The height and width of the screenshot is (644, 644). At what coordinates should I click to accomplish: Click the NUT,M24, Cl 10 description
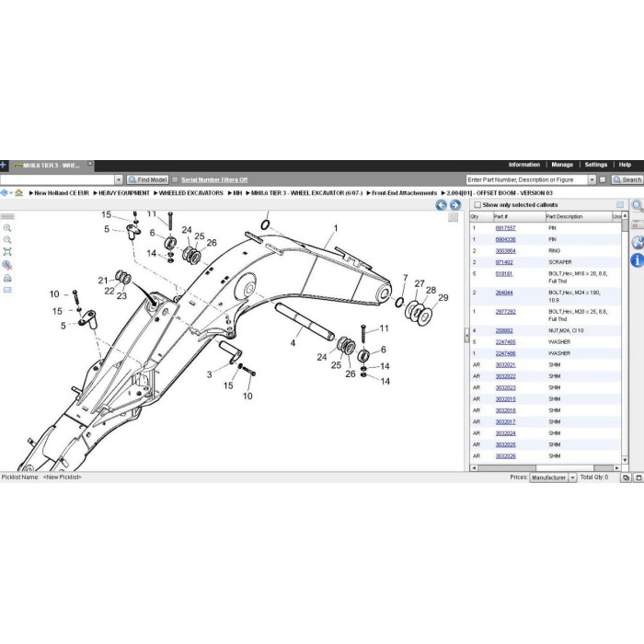[566, 330]
